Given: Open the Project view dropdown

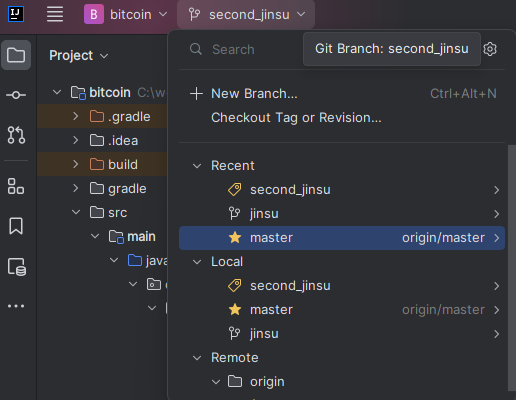Looking at the screenshot, I should pyautogui.click(x=78, y=55).
